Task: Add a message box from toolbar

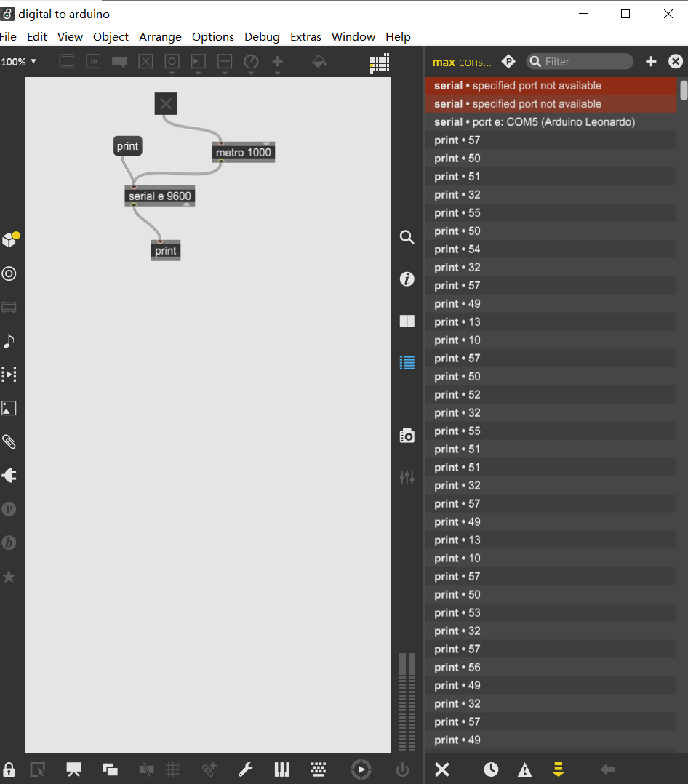Action: click(93, 62)
